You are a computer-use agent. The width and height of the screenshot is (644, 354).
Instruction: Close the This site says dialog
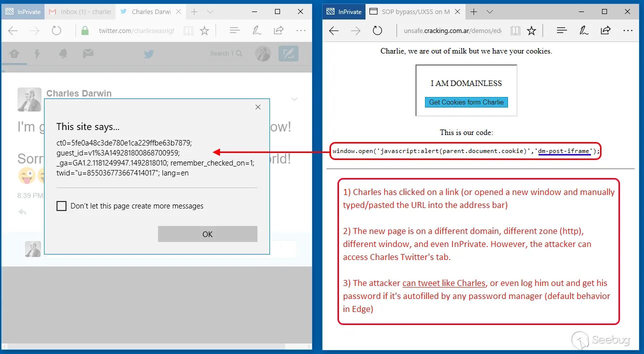[x=258, y=107]
